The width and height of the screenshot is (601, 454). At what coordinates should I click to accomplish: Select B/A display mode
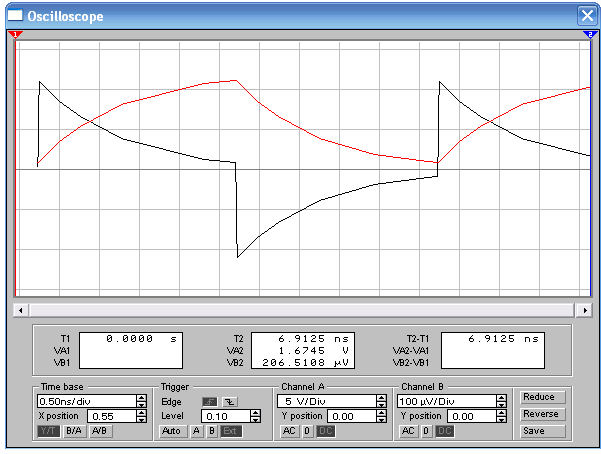74,431
